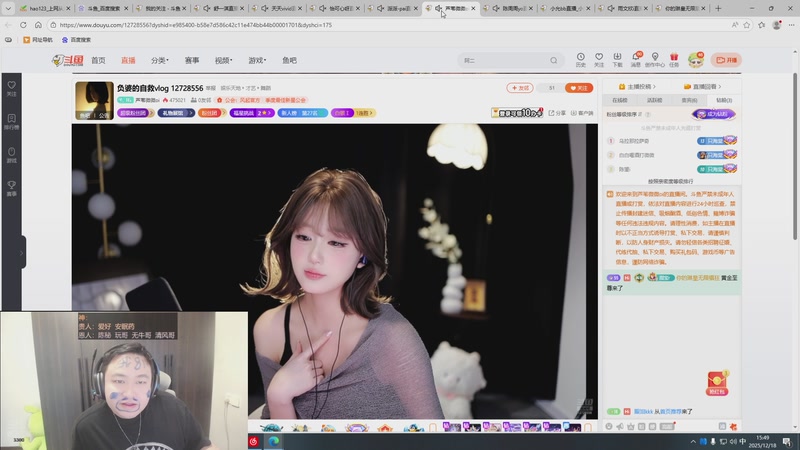Click the 开播 start streaming button
Screen dimensions: 800x450
pyautogui.click(x=727, y=60)
